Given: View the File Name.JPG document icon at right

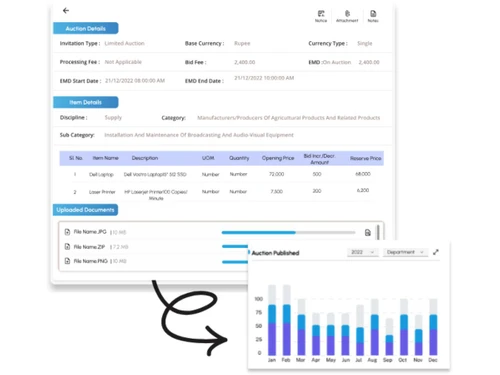Looking at the screenshot, I should tap(368, 233).
